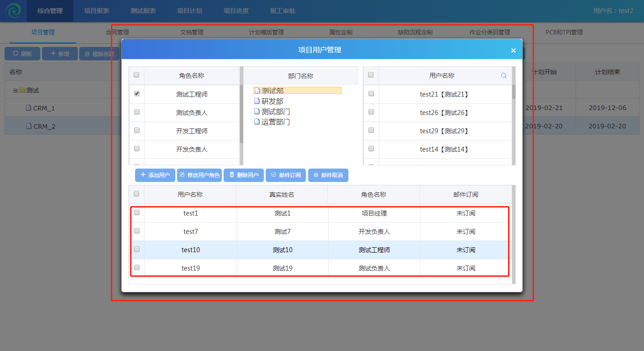Click the green swirl application logo

click(13, 11)
